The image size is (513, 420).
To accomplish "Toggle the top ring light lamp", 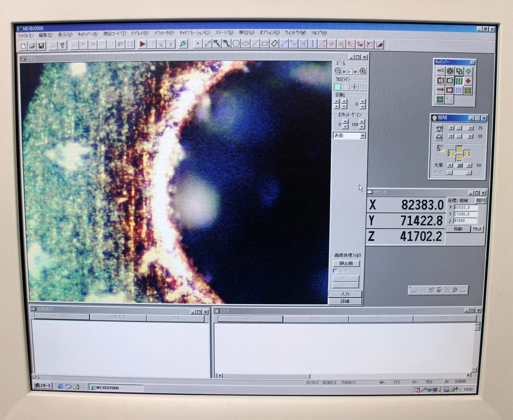I will click(459, 148).
